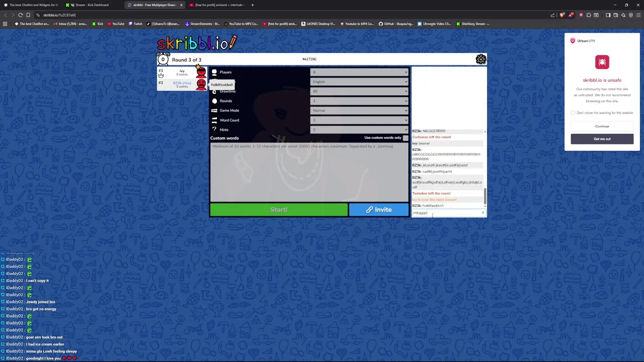The width and height of the screenshot is (644, 362).
Task: Open skribbl settings gear icon
Action: tap(481, 59)
